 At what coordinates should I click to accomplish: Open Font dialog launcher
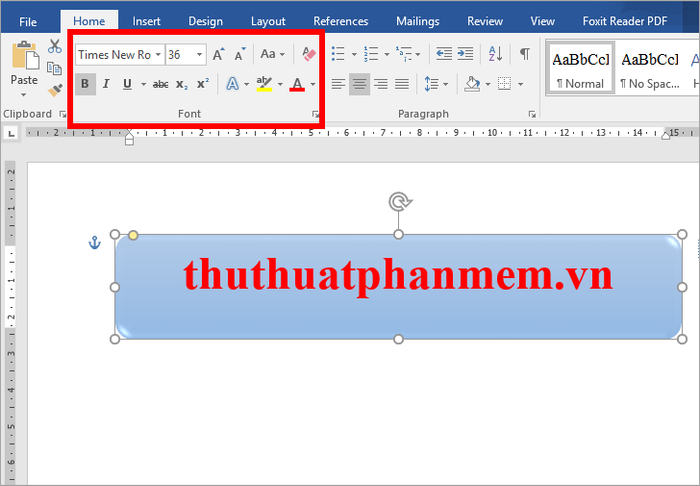[316, 114]
